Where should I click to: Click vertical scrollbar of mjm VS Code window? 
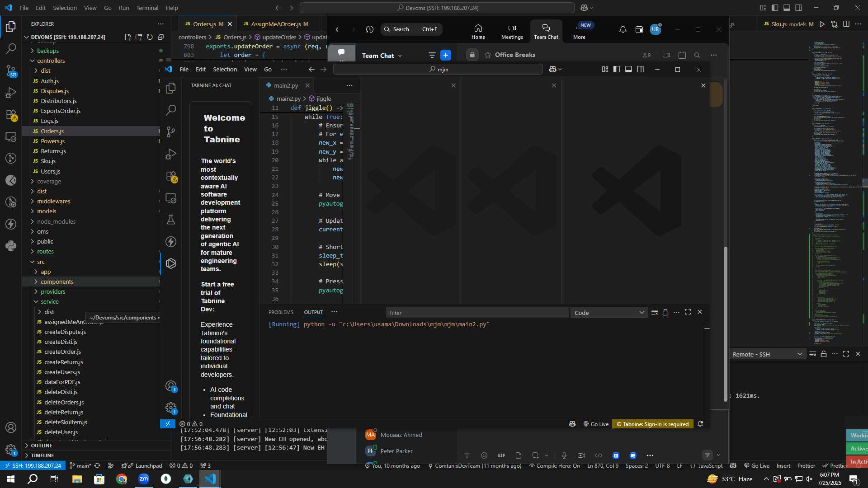coord(726,324)
